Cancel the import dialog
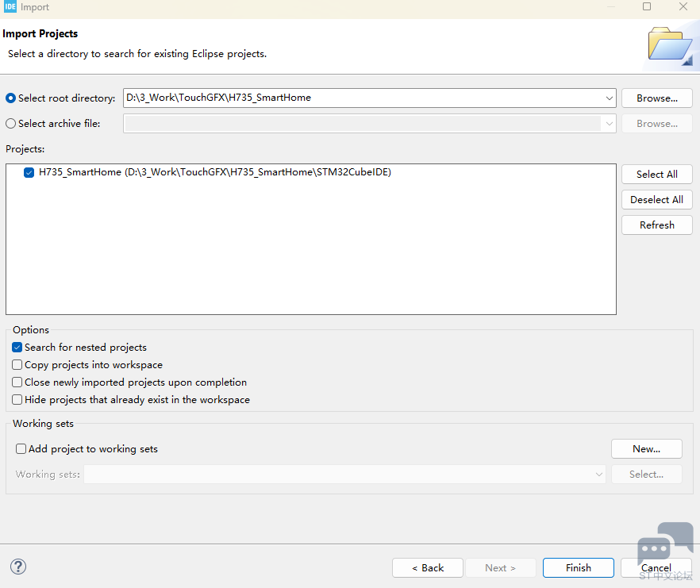The width and height of the screenshot is (700, 588). [x=656, y=568]
